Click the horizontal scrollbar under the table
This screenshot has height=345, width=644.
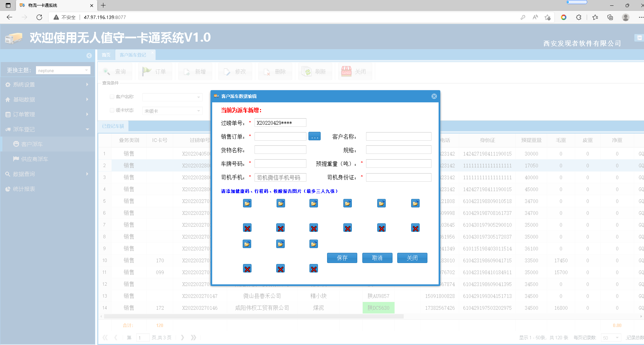point(254,317)
